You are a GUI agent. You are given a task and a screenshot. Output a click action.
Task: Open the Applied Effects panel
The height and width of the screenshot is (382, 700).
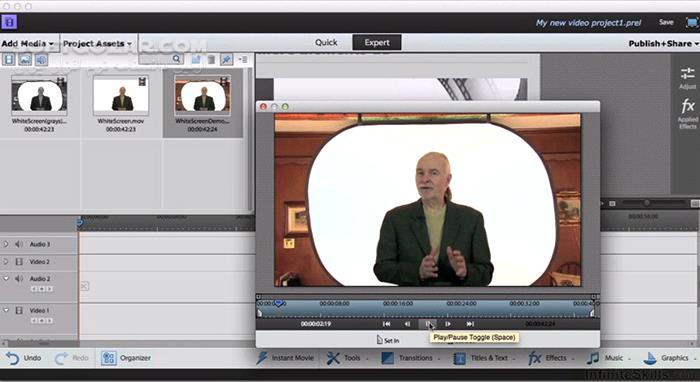(688, 114)
